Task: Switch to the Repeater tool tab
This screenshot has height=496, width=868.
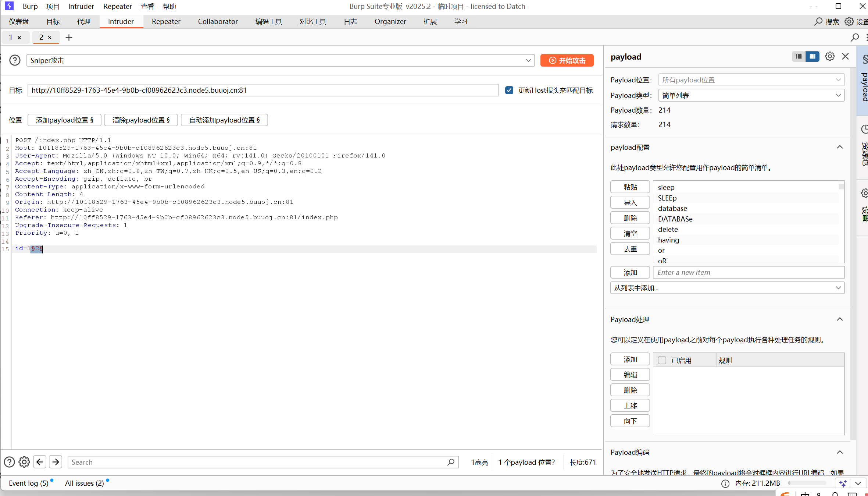Action: coord(166,22)
